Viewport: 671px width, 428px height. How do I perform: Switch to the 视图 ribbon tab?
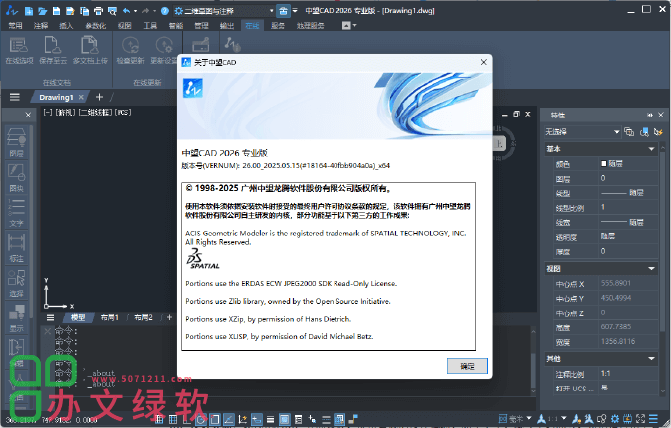coord(125,26)
